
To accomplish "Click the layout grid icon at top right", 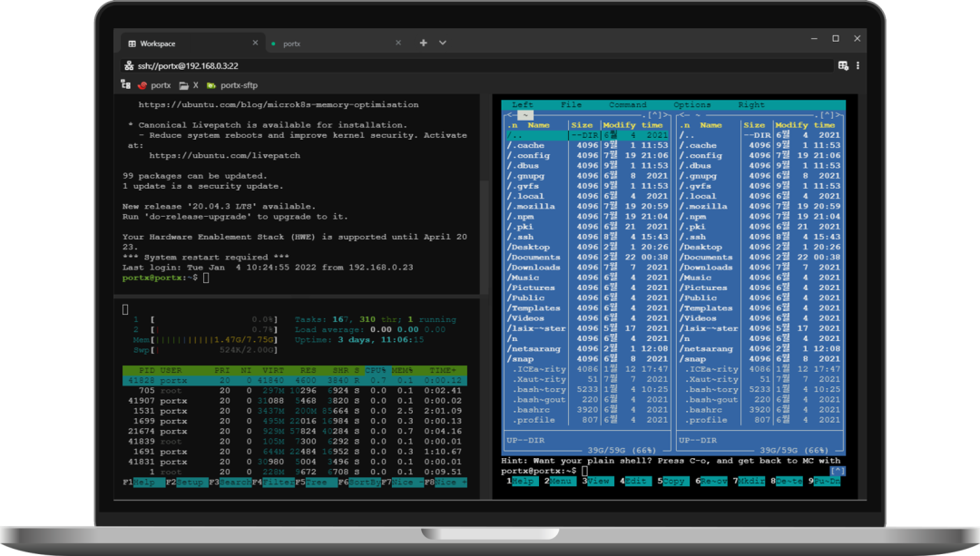I will pos(844,65).
